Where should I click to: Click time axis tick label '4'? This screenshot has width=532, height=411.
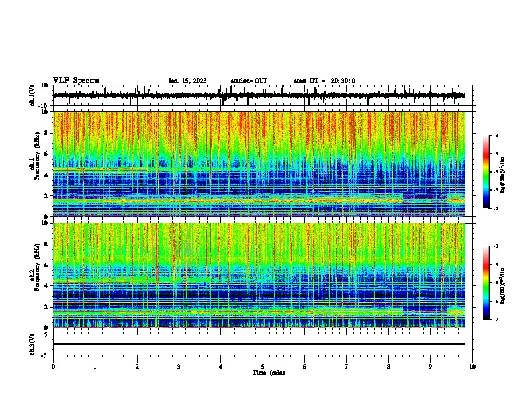point(221,367)
